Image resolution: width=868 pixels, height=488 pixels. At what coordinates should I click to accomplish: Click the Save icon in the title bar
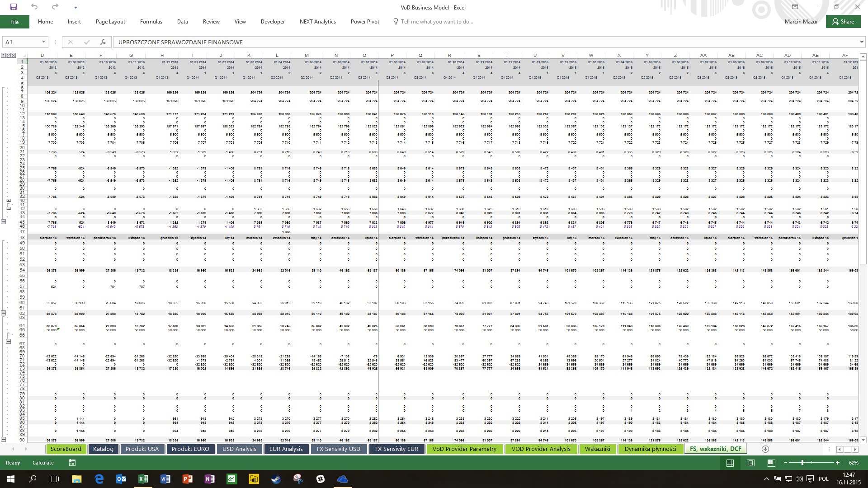pos(14,7)
